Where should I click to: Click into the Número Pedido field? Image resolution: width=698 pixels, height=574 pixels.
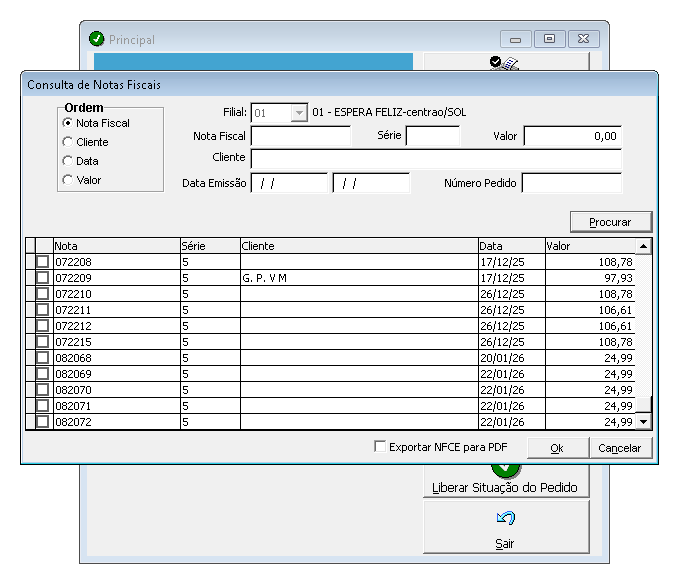coord(571,183)
